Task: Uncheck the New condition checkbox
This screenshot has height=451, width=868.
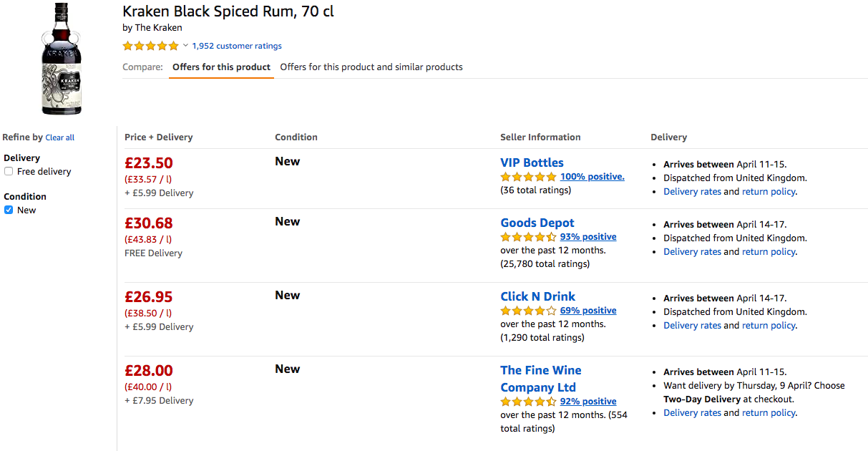Action: coord(9,210)
